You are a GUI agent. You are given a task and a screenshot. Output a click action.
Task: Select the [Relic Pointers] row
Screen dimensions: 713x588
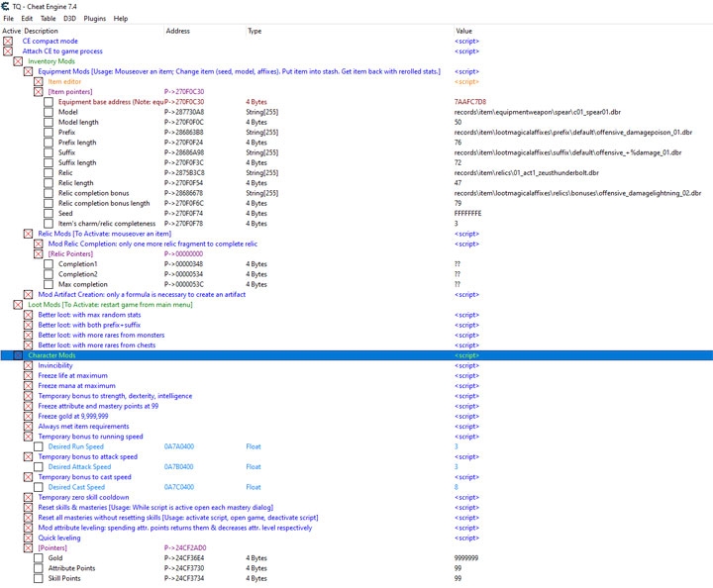[70, 254]
